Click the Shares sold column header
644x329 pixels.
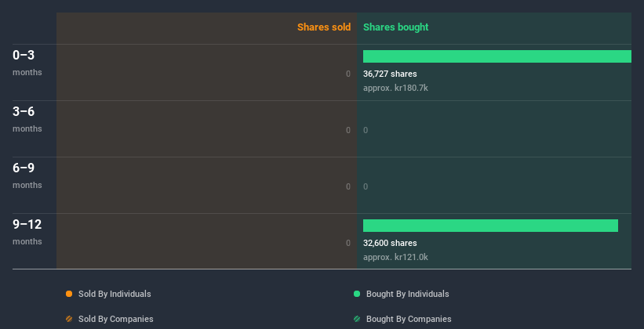click(x=324, y=27)
